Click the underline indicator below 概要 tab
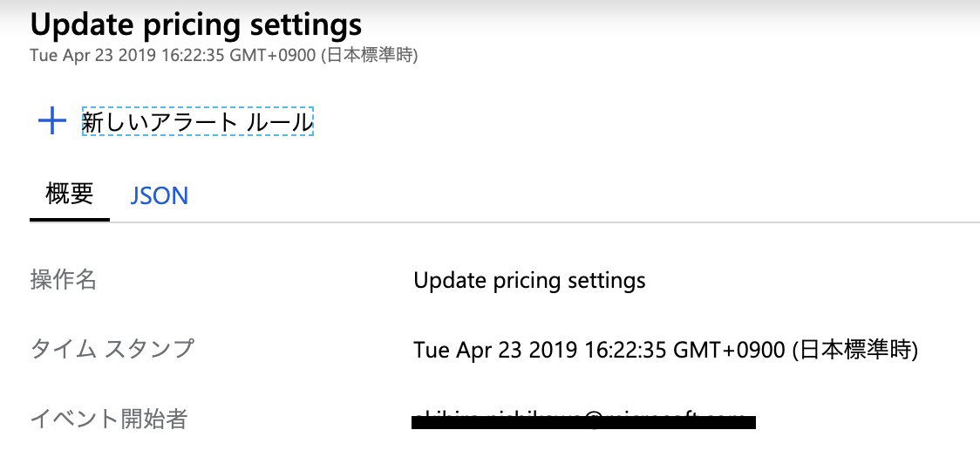 click(69, 219)
